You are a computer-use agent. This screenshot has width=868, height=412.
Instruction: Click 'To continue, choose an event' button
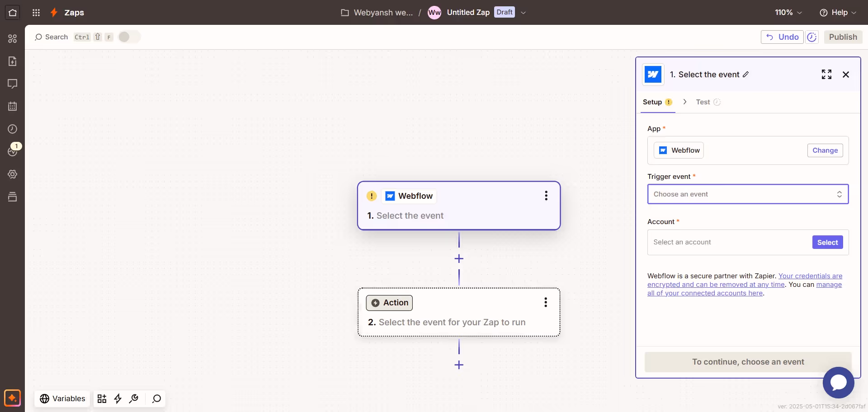pyautogui.click(x=748, y=362)
